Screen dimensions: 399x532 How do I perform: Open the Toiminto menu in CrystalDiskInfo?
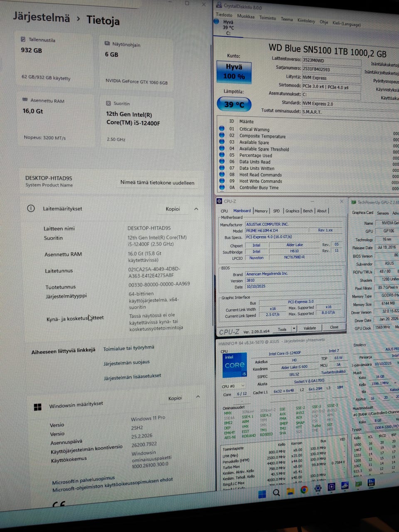(x=268, y=18)
